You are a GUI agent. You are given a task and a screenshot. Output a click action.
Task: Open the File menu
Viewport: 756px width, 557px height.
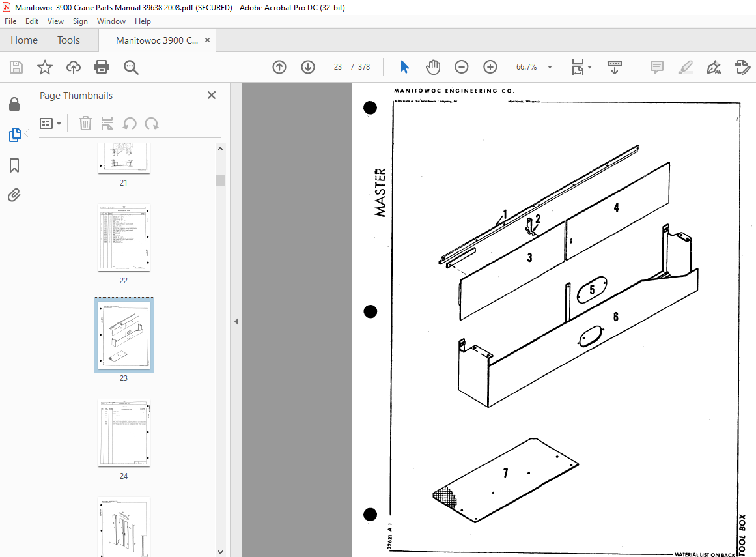(x=10, y=21)
